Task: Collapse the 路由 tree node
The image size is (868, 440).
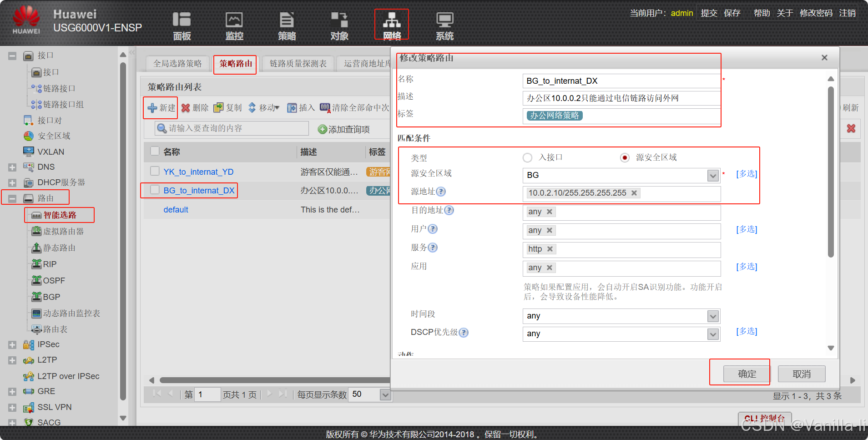Action: [x=12, y=198]
